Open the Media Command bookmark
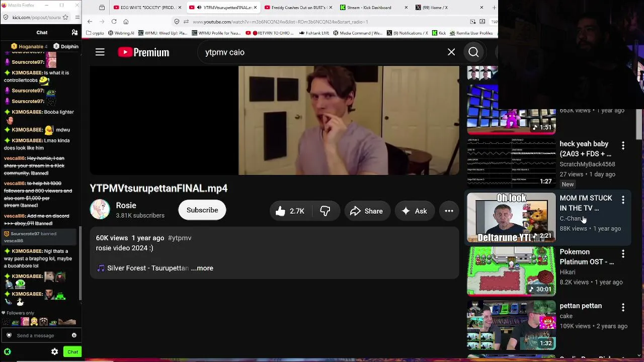 point(358,33)
